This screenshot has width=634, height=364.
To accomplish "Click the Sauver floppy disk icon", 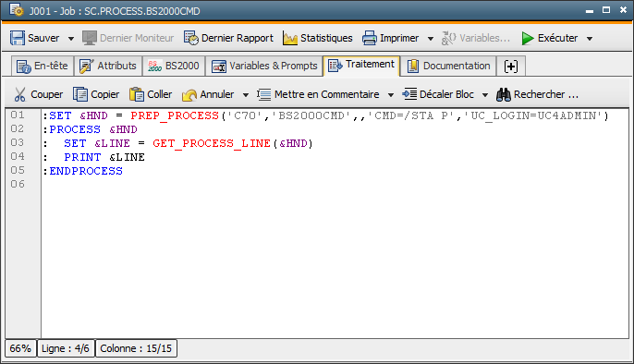I will (x=18, y=38).
